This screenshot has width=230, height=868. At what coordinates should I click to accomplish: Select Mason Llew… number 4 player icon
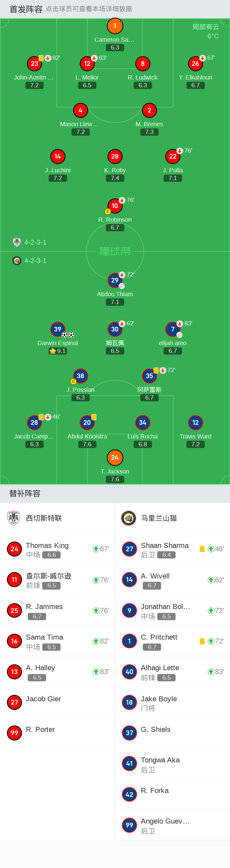(x=80, y=110)
